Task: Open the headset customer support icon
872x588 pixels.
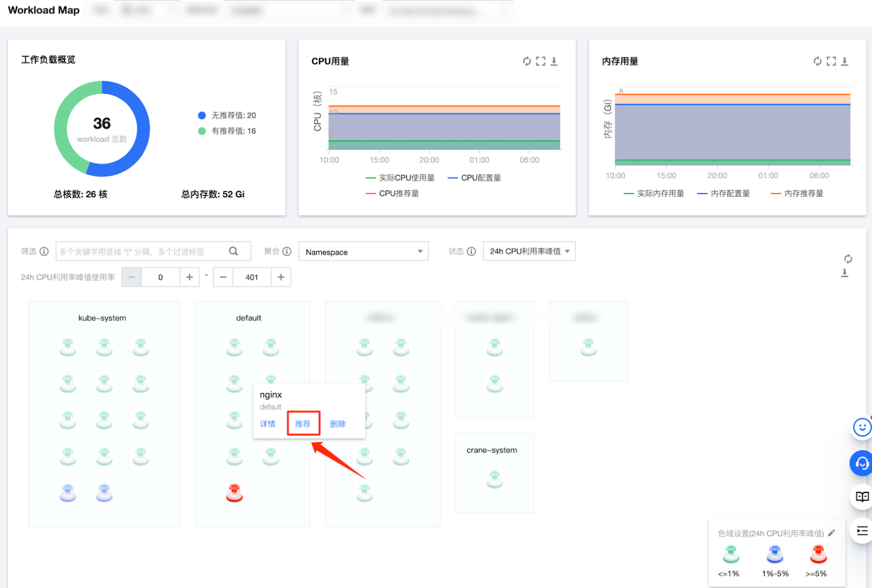Action: click(861, 464)
